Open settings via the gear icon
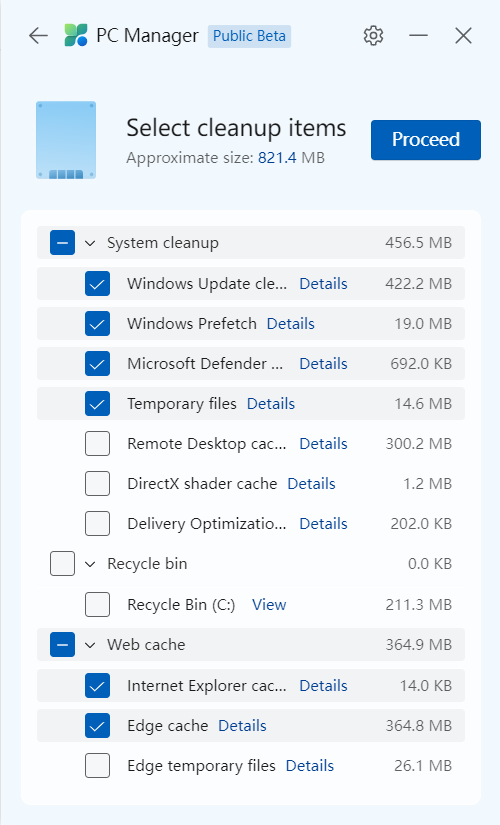The image size is (500, 825). pyautogui.click(x=373, y=36)
